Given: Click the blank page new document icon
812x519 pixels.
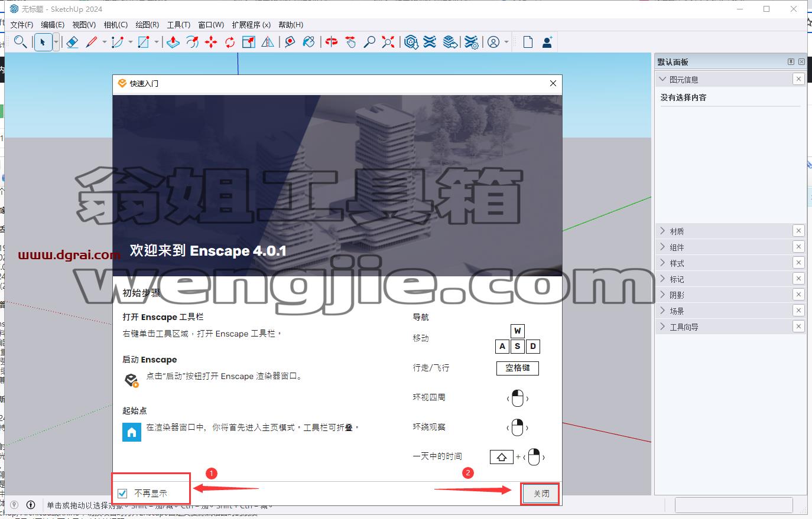Looking at the screenshot, I should coord(528,42).
